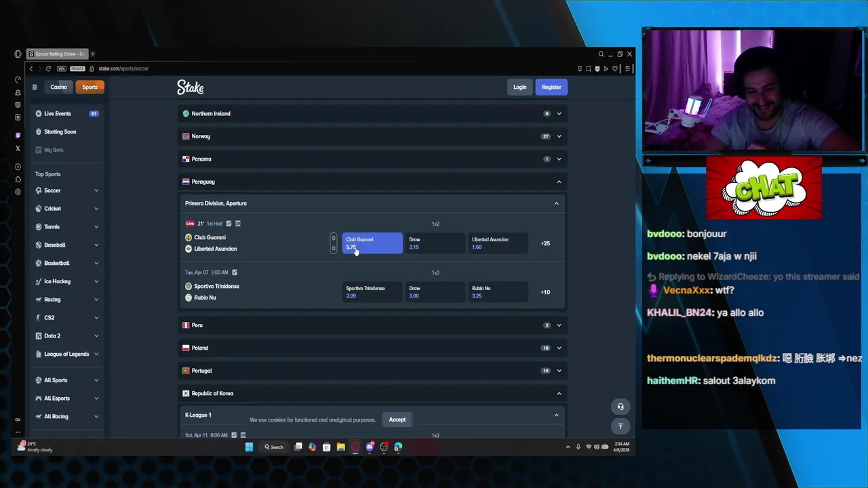Click the ad blocker shield icon
Screen dimensions: 868x488
click(x=597, y=68)
